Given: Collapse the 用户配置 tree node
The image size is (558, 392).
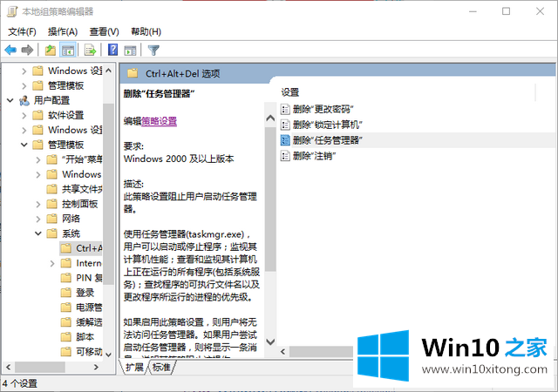Looking at the screenshot, I should (x=10, y=101).
